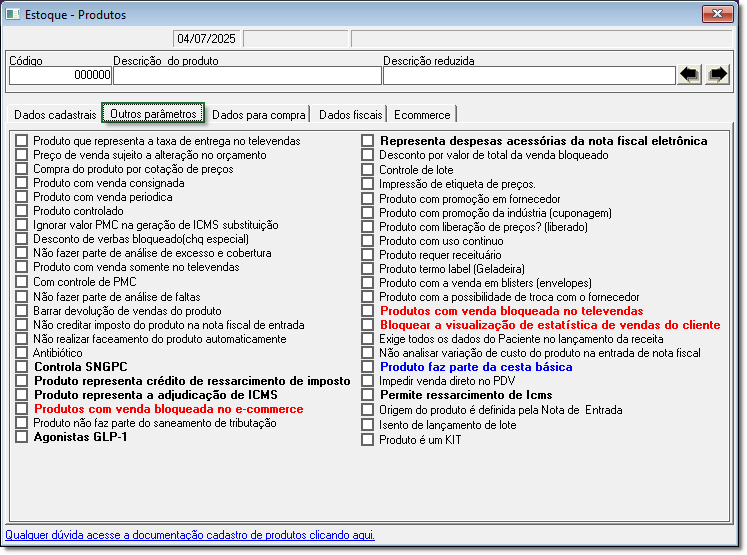Enable Preço de venda sujeito a alteração
The height and width of the screenshot is (555, 747).
coord(21,154)
